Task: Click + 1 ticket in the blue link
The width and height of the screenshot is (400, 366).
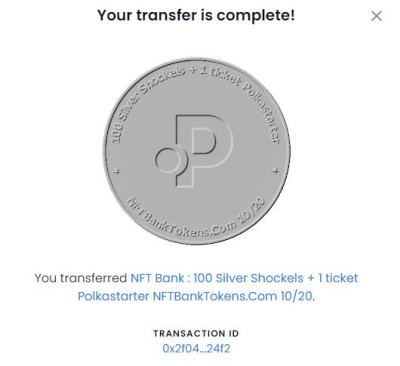Action: click(x=332, y=278)
